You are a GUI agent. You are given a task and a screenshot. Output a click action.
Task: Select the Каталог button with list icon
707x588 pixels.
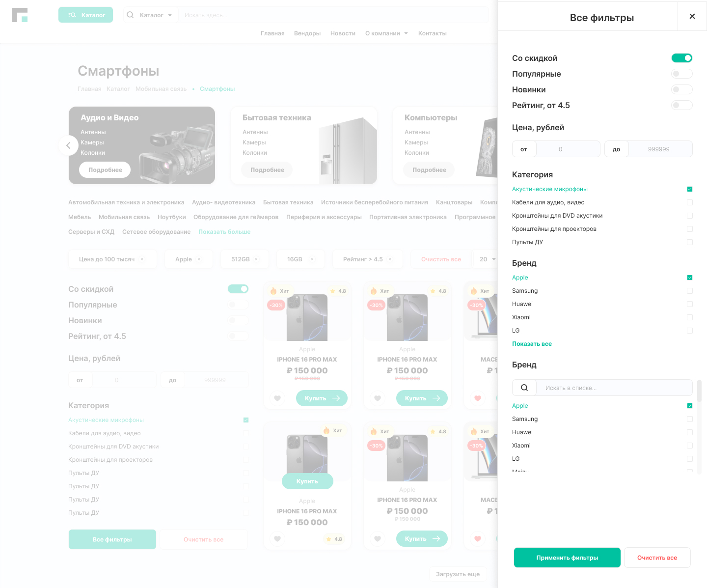point(85,15)
